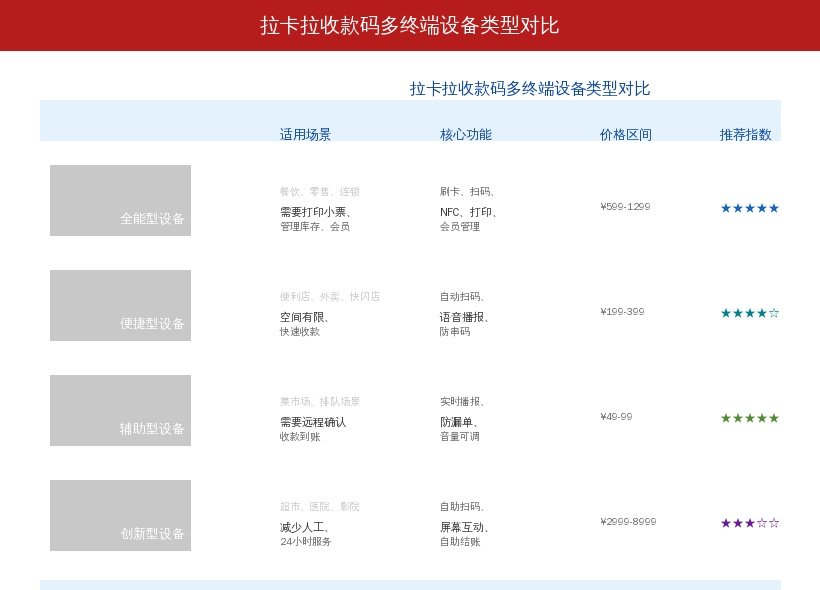The image size is (820, 590).
Task: Select the 推荐指数 column header
Action: pyautogui.click(x=745, y=134)
